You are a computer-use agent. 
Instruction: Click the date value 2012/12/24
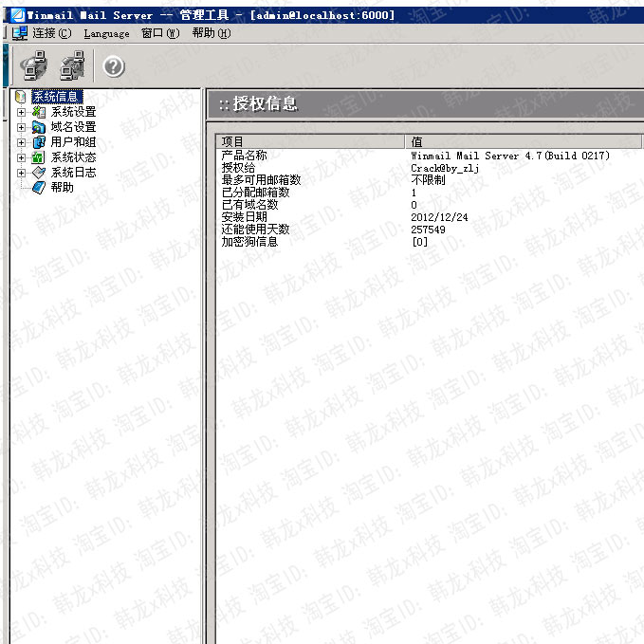coord(439,217)
